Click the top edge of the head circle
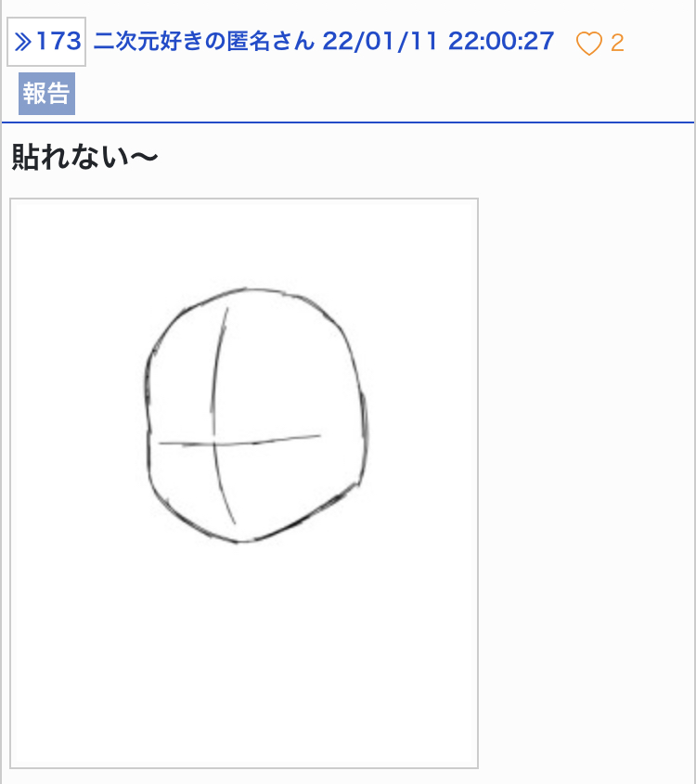 (248, 289)
